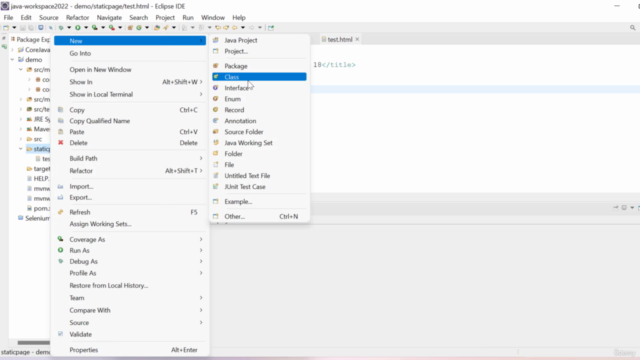640x360 pixels.
Task: Click the Untitled Text File icon
Action: point(216,176)
